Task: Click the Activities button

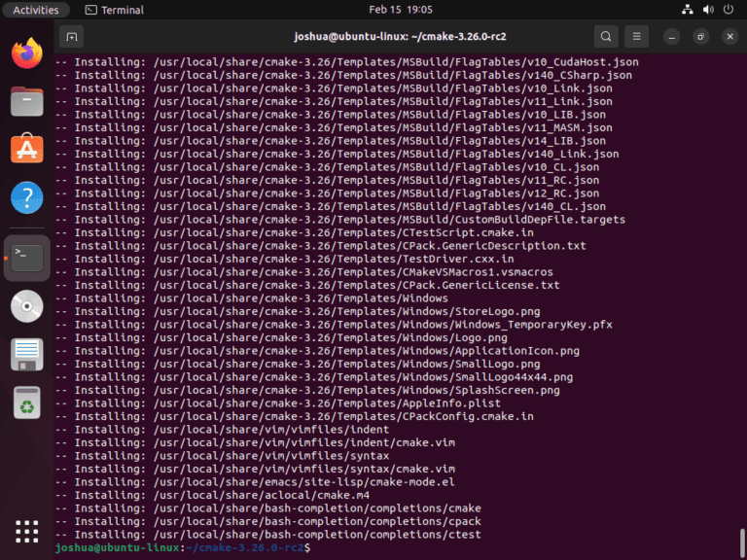Action: coord(36,10)
